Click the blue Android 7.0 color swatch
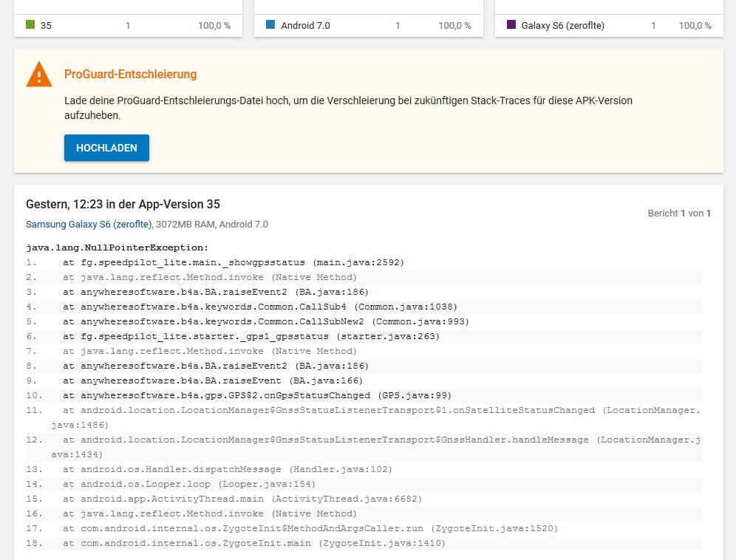Viewport: 736px width, 560px height. coord(270,25)
